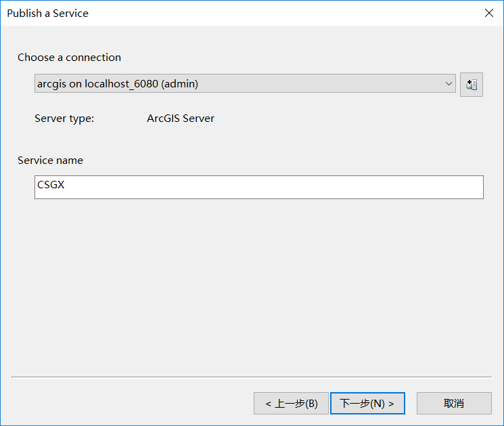
Task: Select the 'Choose a connection' label
Action: tap(69, 58)
